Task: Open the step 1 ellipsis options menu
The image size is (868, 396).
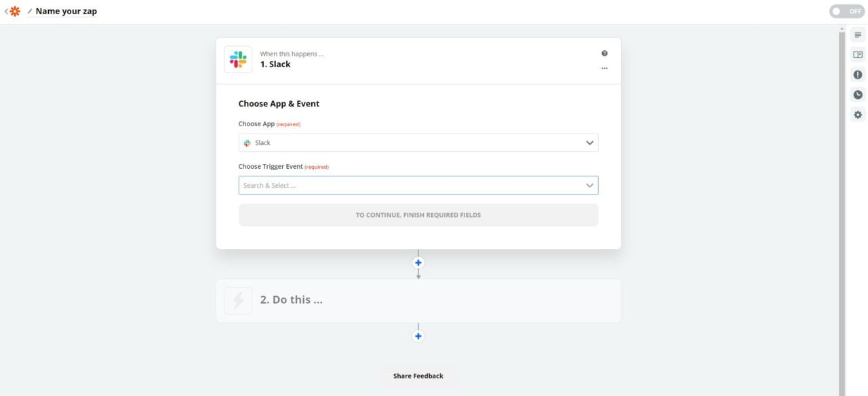Action: click(x=604, y=68)
